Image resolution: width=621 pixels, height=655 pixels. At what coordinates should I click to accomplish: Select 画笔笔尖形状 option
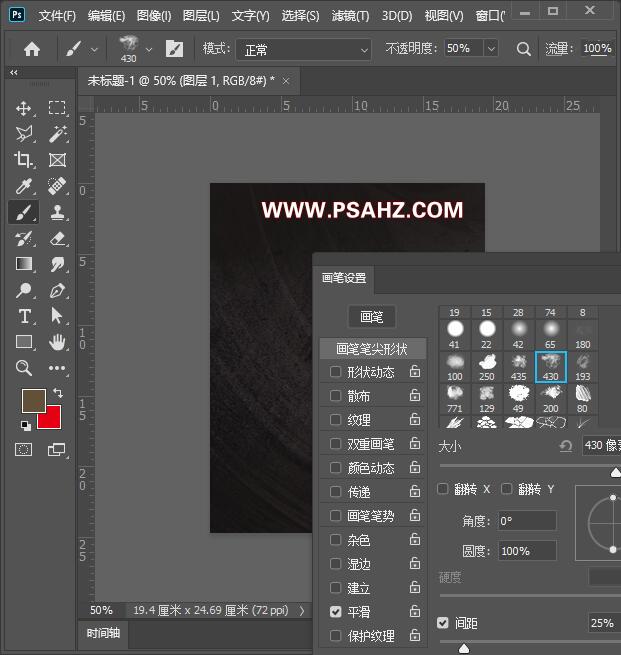point(373,348)
